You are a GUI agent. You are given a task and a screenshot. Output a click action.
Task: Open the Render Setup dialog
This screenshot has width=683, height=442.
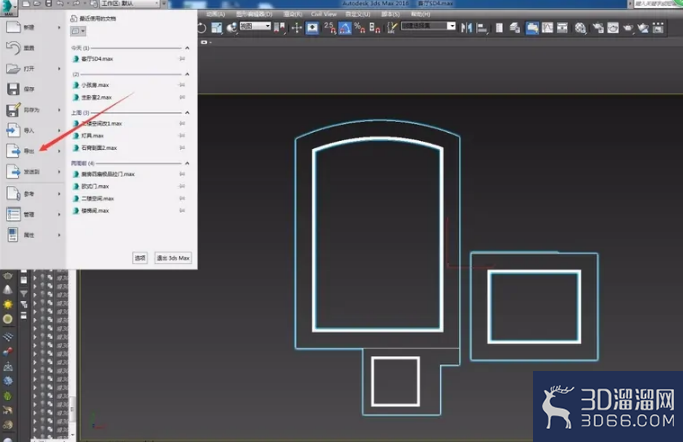[598, 28]
